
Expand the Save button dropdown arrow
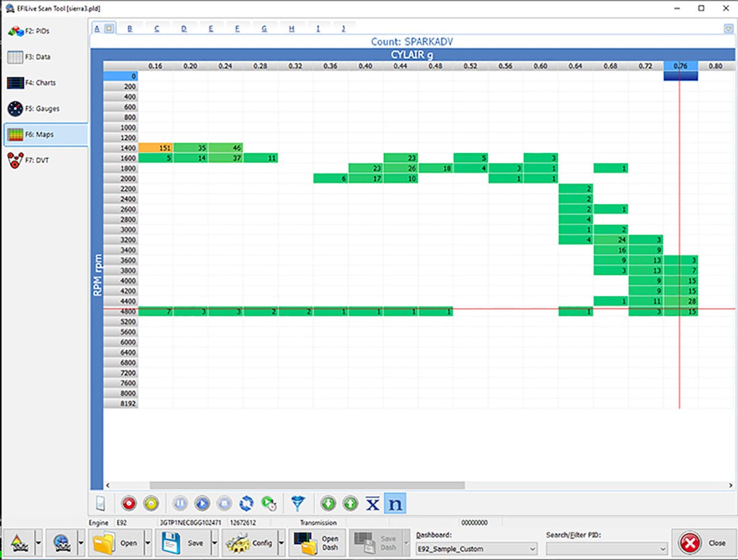click(x=215, y=543)
